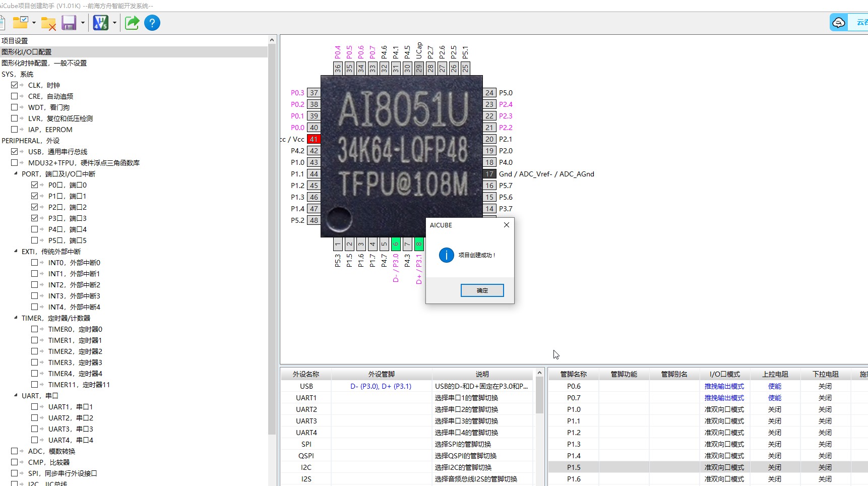Uncheck the USB peripheral checkbox
Image resolution: width=868 pixels, height=486 pixels.
tap(15, 152)
